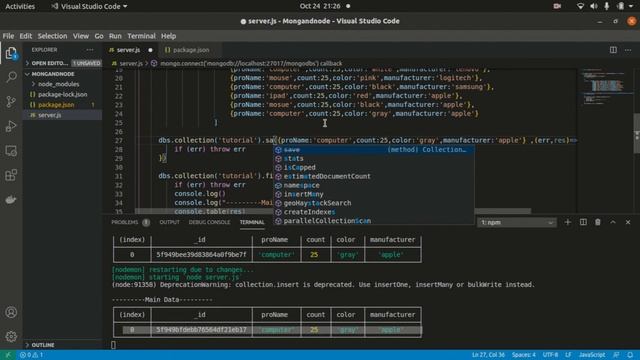Open the Selection menu
This screenshot has width=640, height=360.
coord(52,36)
